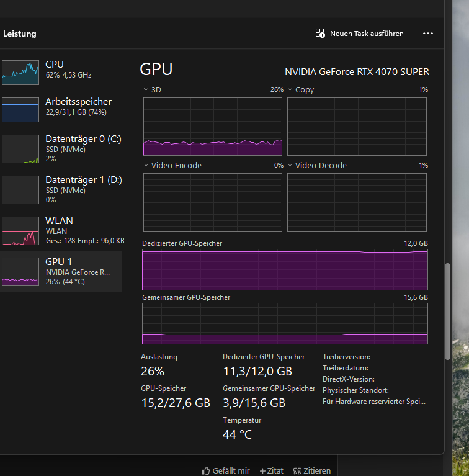Select the Arbeitsspeicher memory thumbnail graph

pos(20,110)
